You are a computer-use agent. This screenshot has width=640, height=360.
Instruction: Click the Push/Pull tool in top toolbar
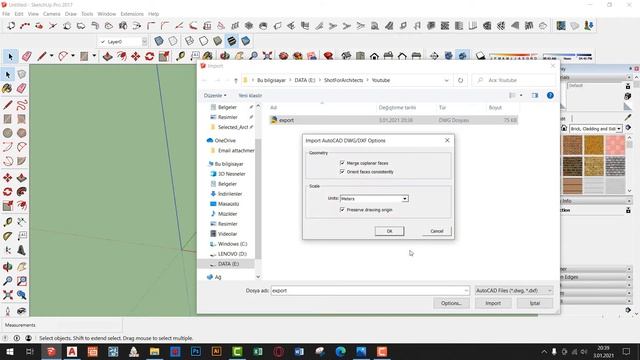point(108,56)
